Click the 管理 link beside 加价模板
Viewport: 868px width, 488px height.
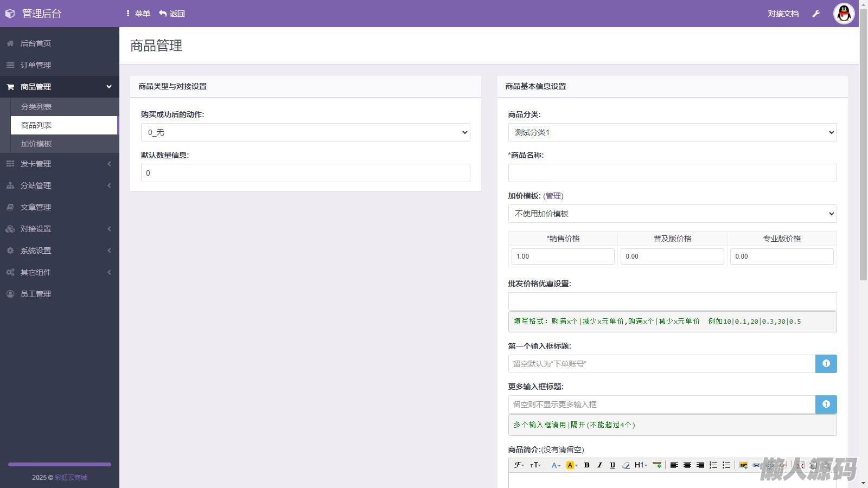(x=553, y=196)
